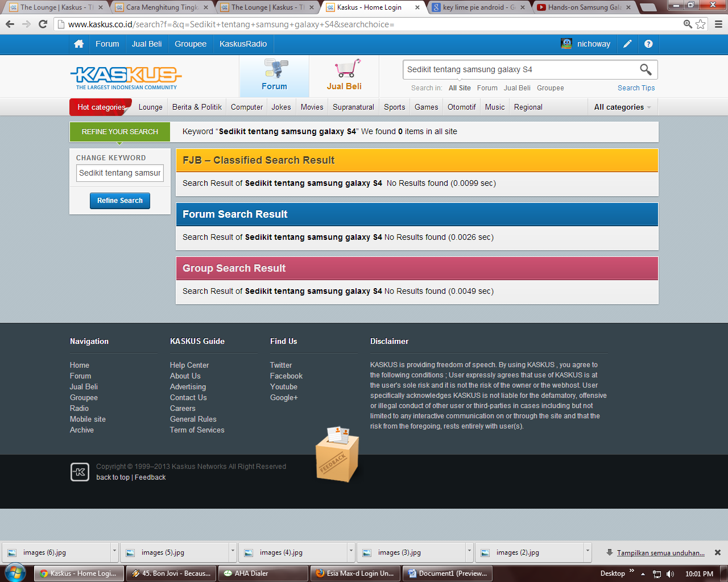Click the Change Keyword input field
Image resolution: width=728 pixels, height=582 pixels.
coord(120,173)
